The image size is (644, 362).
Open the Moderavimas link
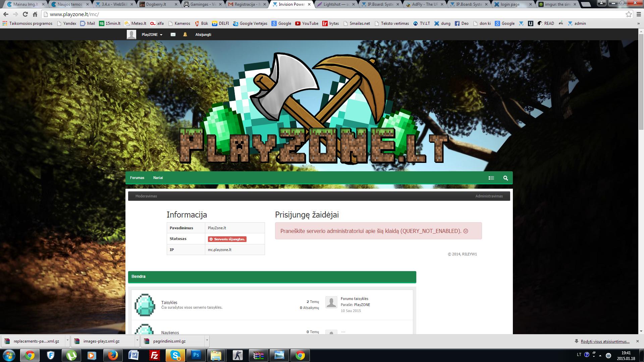click(146, 196)
